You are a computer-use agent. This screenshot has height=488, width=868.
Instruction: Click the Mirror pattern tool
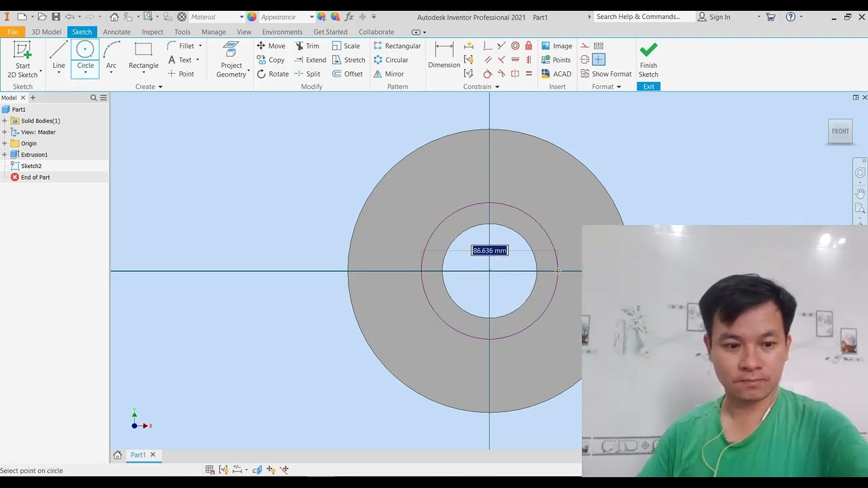coord(389,74)
